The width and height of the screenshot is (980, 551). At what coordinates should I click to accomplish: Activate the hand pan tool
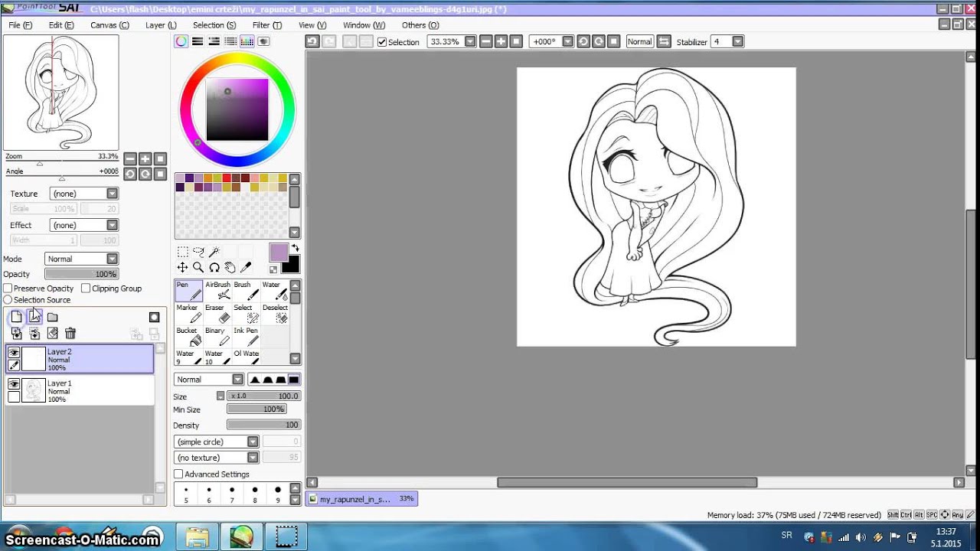[x=230, y=267]
